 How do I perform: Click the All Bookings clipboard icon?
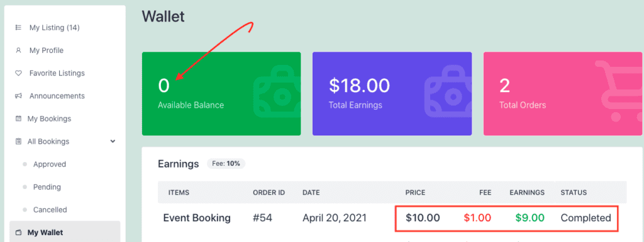tap(18, 142)
